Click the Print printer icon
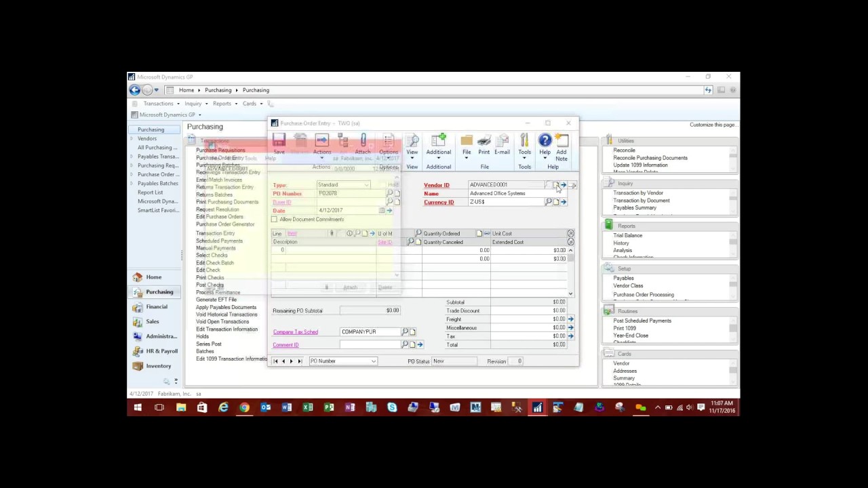Screen dimensions: 868x488 point(484,140)
